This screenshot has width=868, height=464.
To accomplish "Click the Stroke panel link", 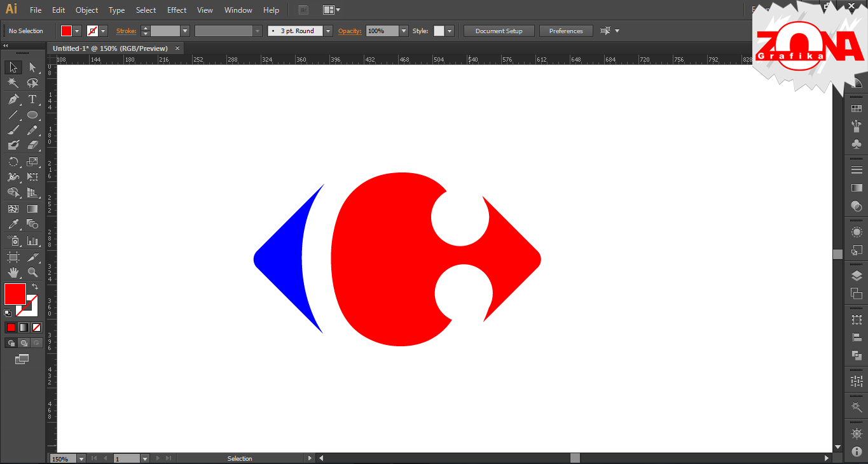I will (126, 31).
